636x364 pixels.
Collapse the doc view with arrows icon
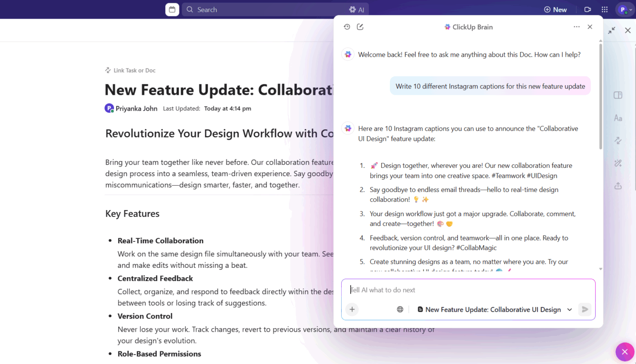[x=611, y=30]
